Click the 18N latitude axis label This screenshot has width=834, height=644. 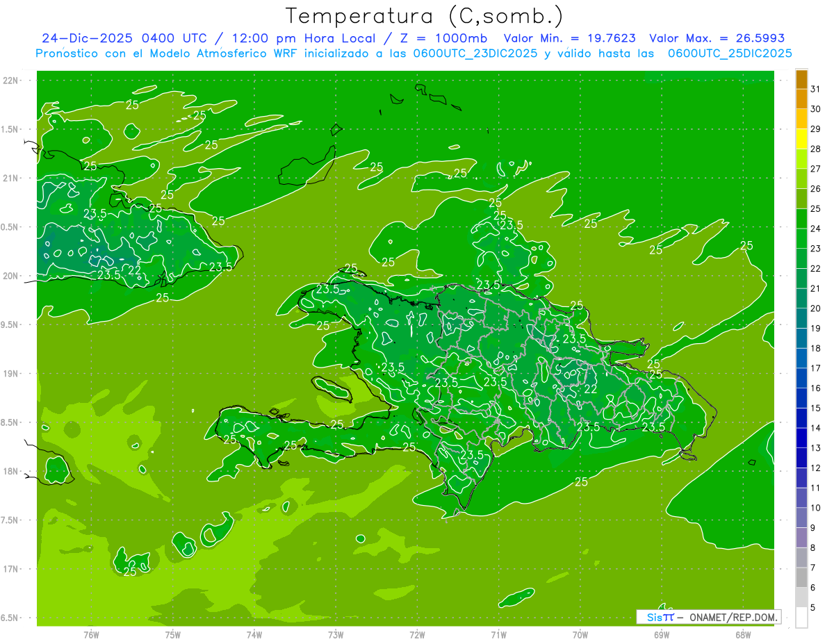10,471
